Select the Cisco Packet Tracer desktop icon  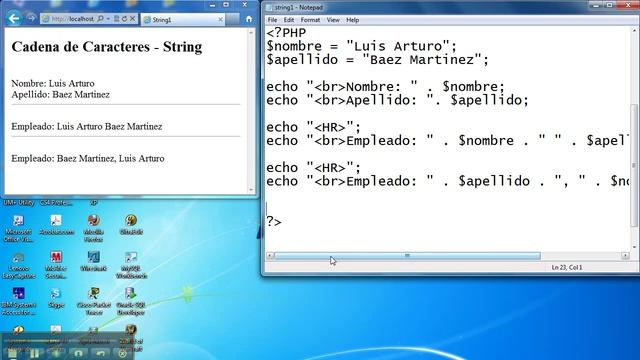point(93,302)
